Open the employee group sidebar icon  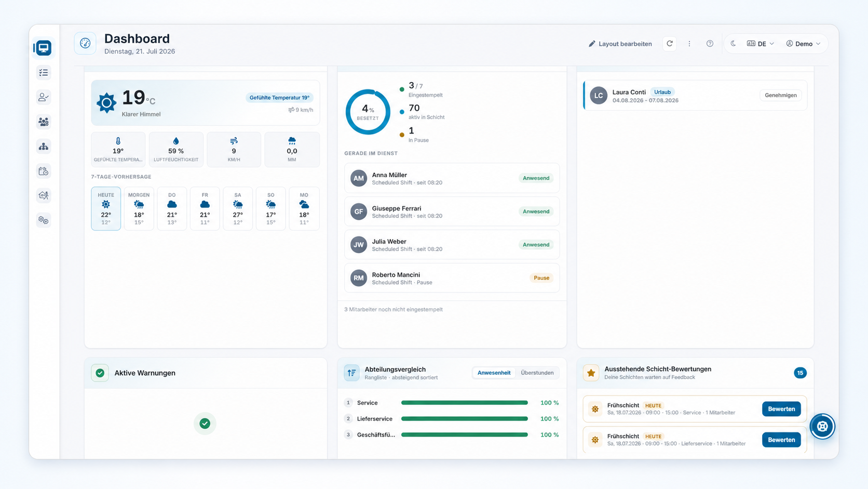pos(44,122)
